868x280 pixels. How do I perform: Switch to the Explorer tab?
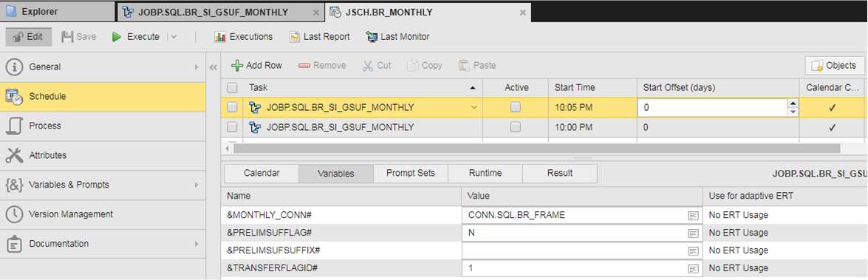(x=58, y=12)
